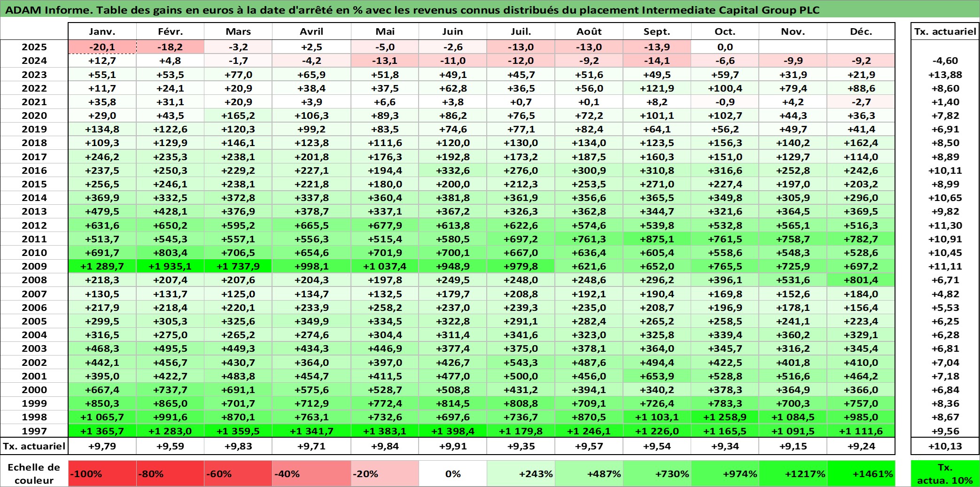Image resolution: width=980 pixels, height=487 pixels.
Task: Select the -80% red legend swatch
Action: coord(170,473)
